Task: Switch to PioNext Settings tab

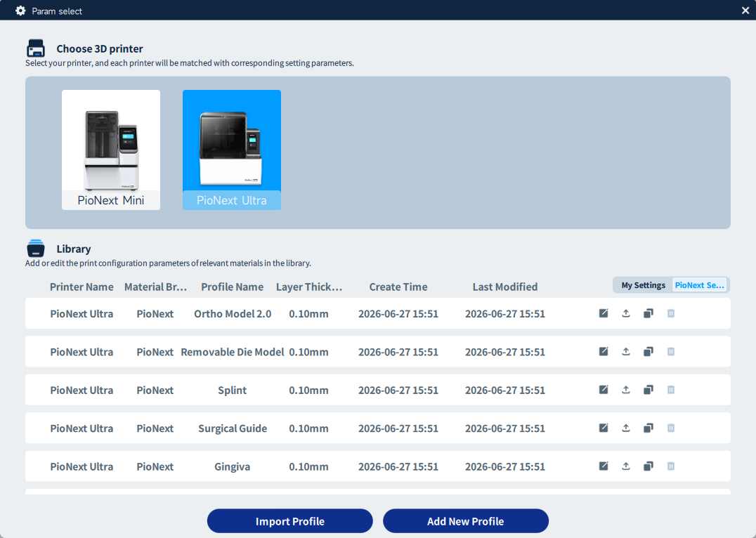Action: click(x=700, y=285)
